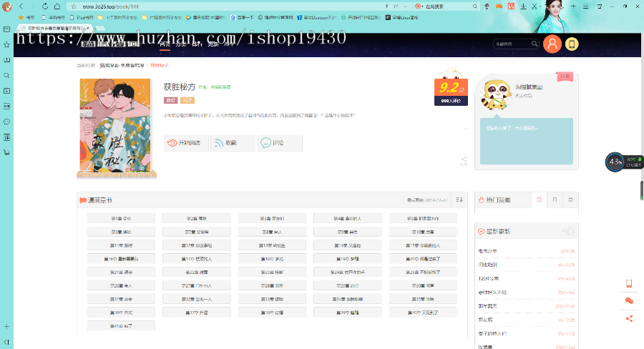Open the book reading icon in left sidebar

coord(6,60)
